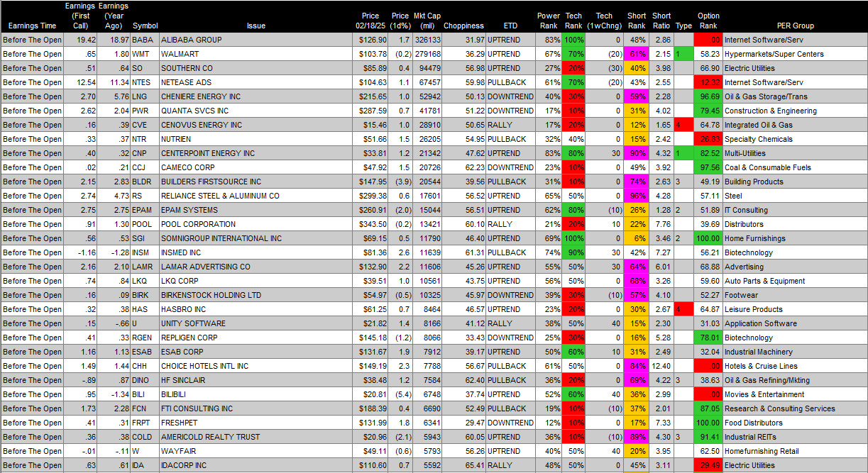Select Alibaba's Internet Software/Serv group cell
This screenshot has height=473, width=868.
pos(794,40)
